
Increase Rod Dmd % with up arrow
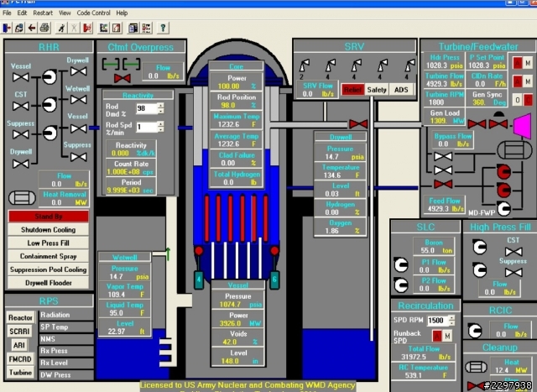(x=160, y=106)
